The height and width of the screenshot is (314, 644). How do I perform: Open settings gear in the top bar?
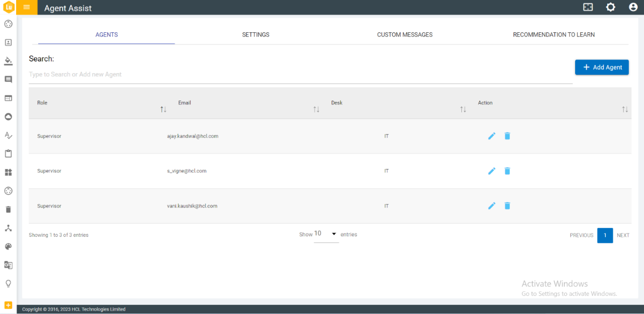tap(610, 7)
